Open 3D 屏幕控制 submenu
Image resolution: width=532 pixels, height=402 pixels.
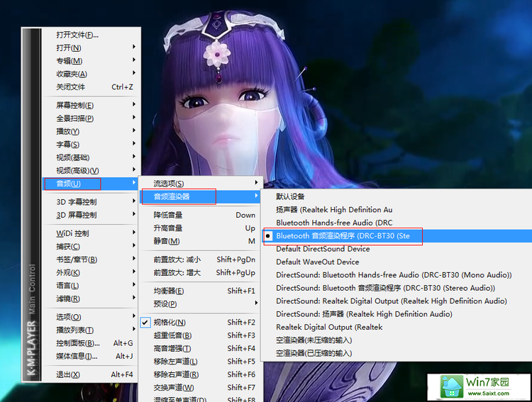coord(91,215)
